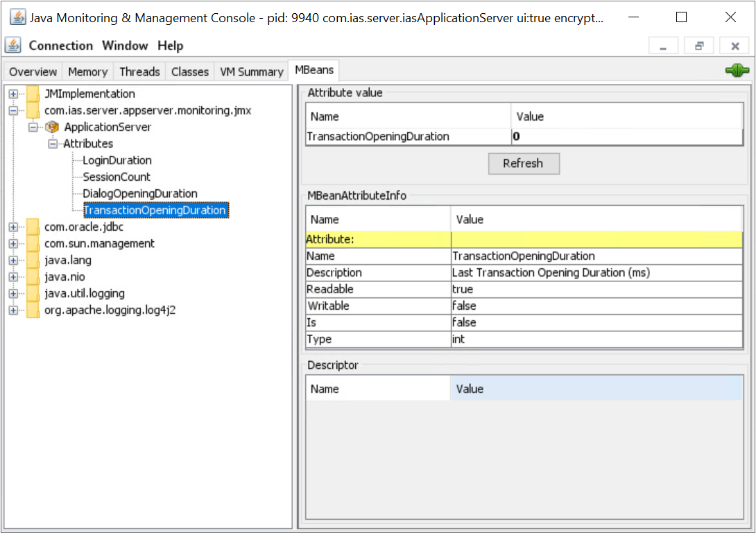The height and width of the screenshot is (533, 756).
Task: Switch to the Memory tab
Action: (88, 72)
